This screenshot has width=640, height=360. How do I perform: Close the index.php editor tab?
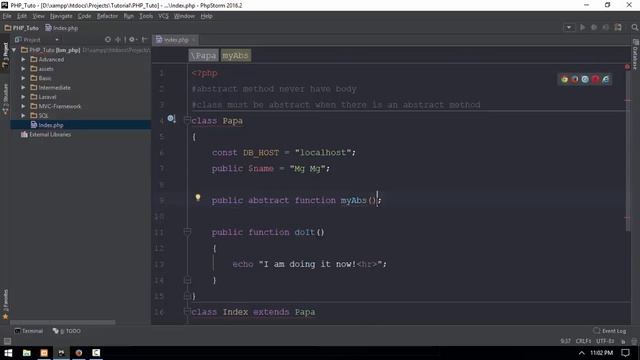click(x=193, y=40)
